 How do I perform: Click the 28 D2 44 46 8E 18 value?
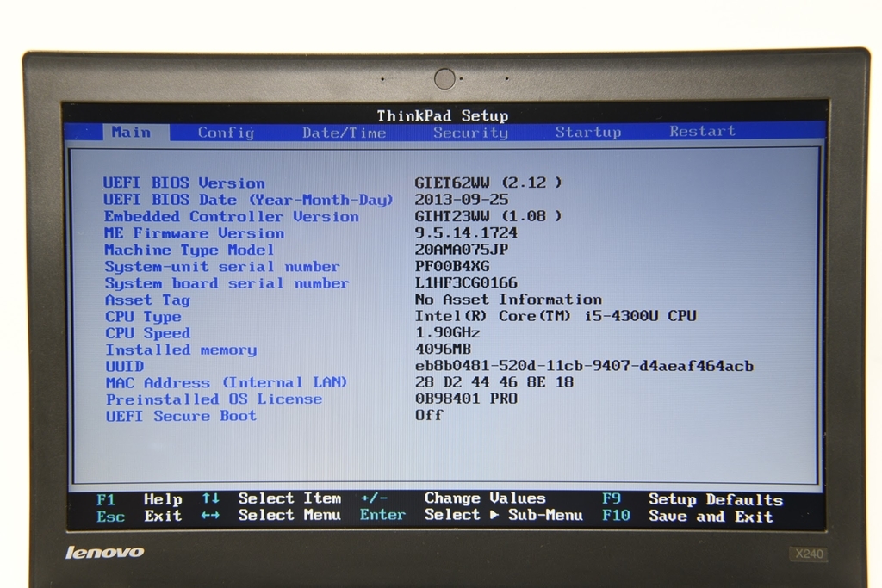click(x=494, y=382)
